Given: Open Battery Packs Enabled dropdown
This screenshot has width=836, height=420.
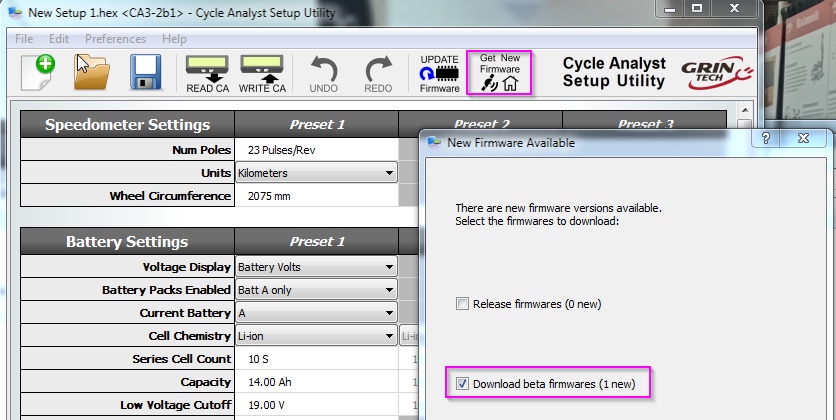Looking at the screenshot, I should (317, 290).
